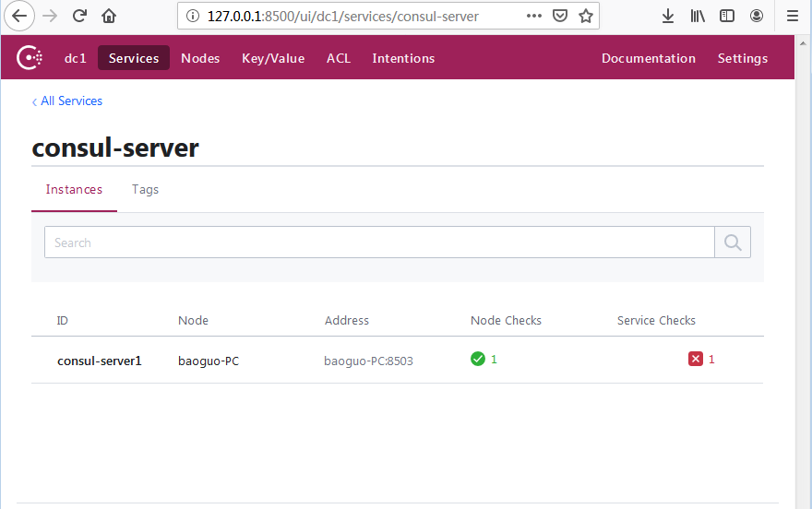Go back with the browser back arrow

pos(19,16)
